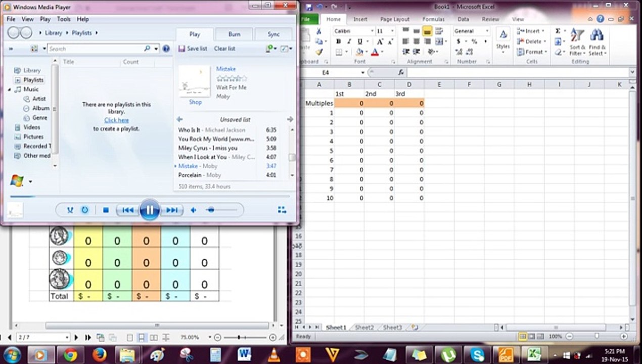Play 'Porcelain - Moby' from the list

click(226, 175)
